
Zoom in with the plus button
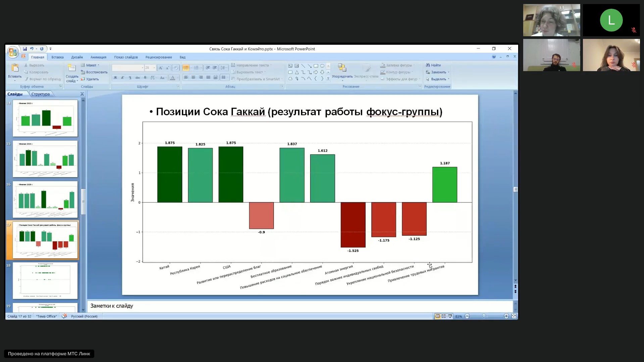point(506,316)
